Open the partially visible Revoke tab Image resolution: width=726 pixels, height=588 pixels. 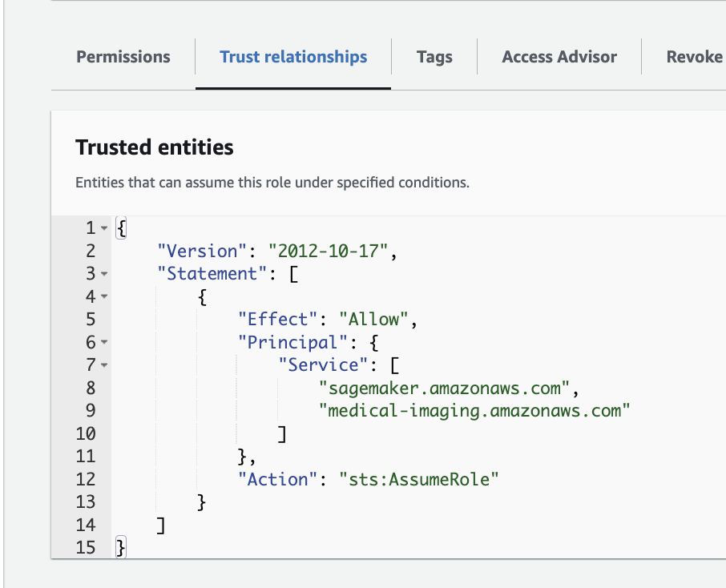[x=694, y=57]
